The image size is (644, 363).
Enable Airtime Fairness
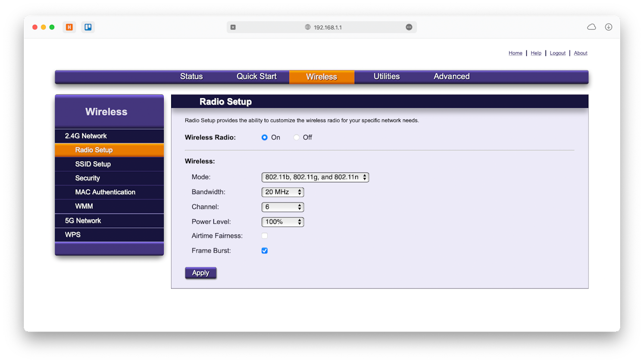[x=264, y=236]
